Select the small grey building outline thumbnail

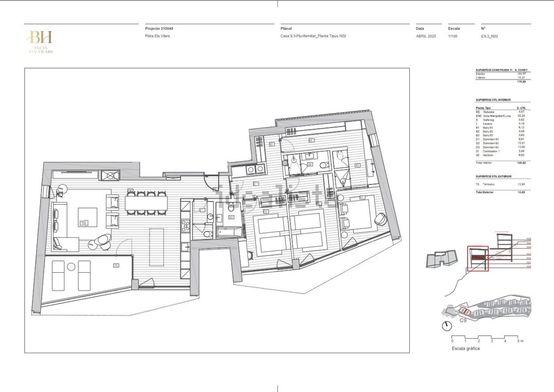(442, 259)
